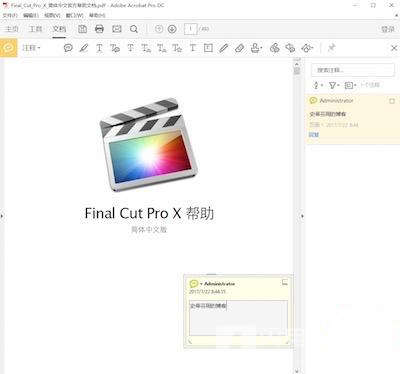Toggle the checkbox on Administrator comment
Viewport: 400px width, 374px height.
(392, 101)
